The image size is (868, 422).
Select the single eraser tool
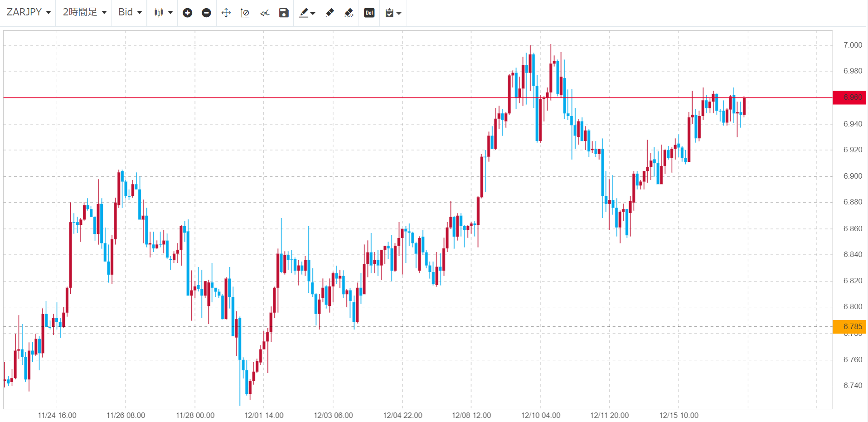click(x=330, y=13)
